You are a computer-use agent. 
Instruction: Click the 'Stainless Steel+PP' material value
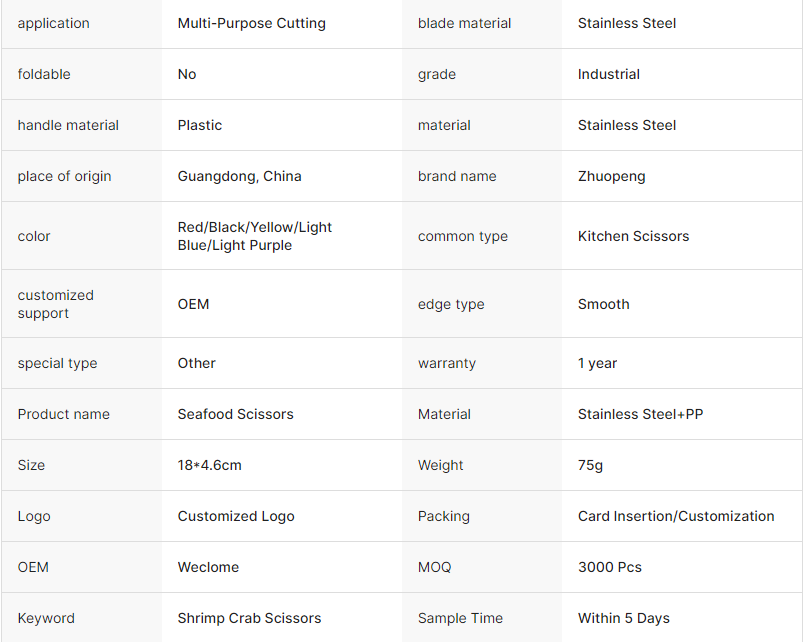click(641, 414)
